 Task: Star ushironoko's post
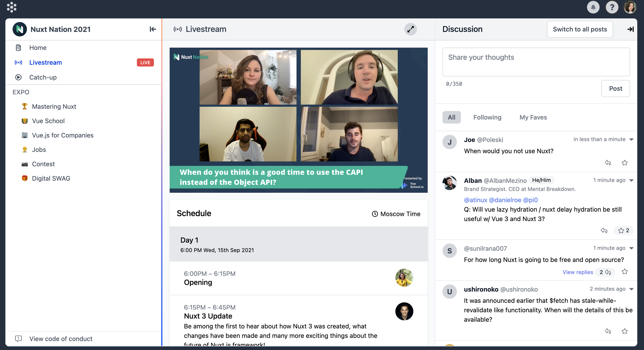pos(624,331)
